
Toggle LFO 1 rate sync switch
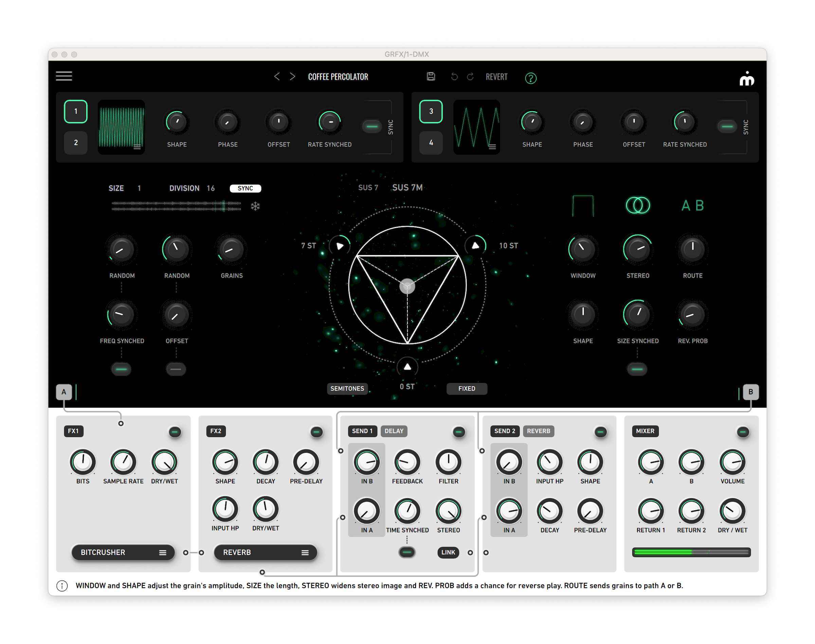pyautogui.click(x=372, y=126)
